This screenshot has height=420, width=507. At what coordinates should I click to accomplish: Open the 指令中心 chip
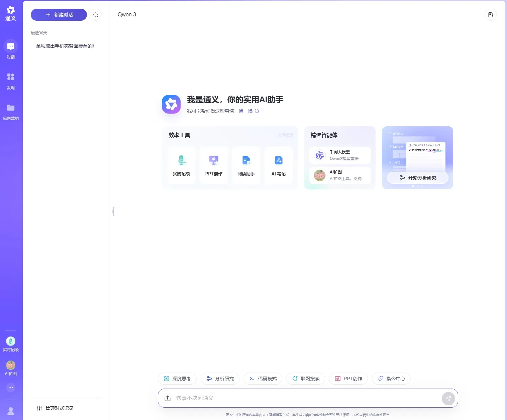391,379
